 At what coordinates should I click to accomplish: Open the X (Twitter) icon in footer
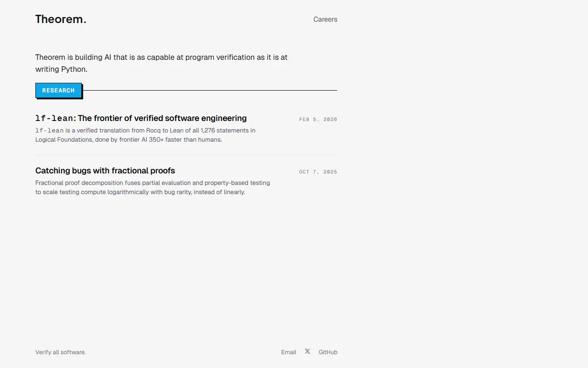point(307,351)
